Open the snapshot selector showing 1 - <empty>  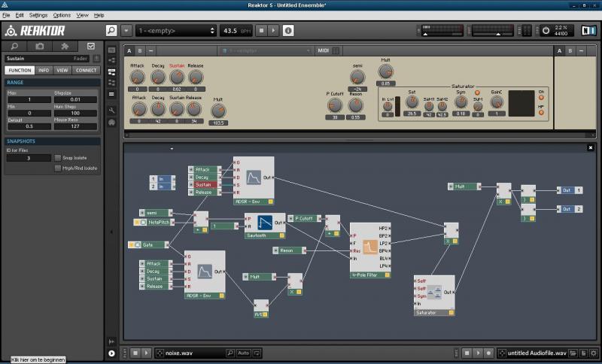point(176,31)
